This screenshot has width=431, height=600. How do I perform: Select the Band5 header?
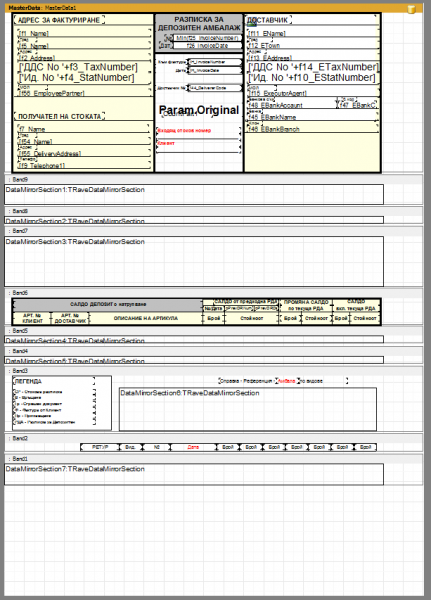214,331
